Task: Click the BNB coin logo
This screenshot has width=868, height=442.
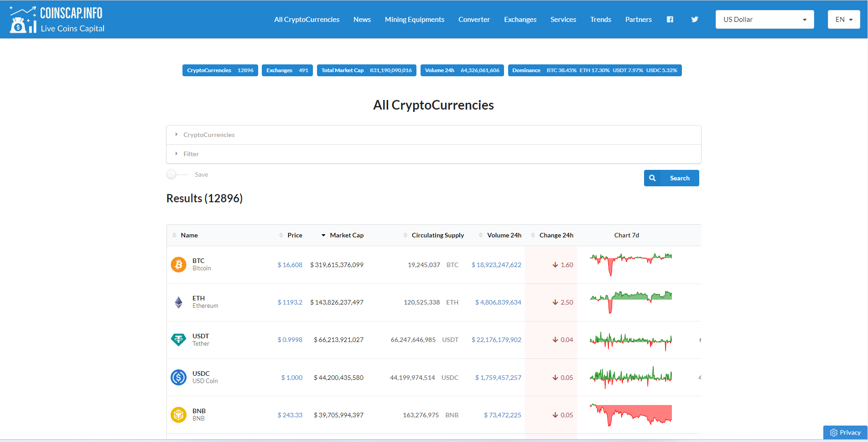Action: 178,415
